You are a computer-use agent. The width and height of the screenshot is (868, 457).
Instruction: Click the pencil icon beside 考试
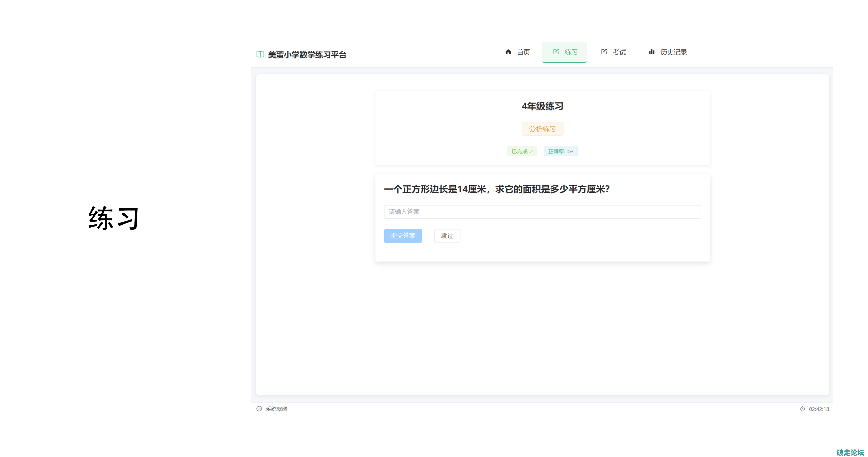tap(604, 52)
